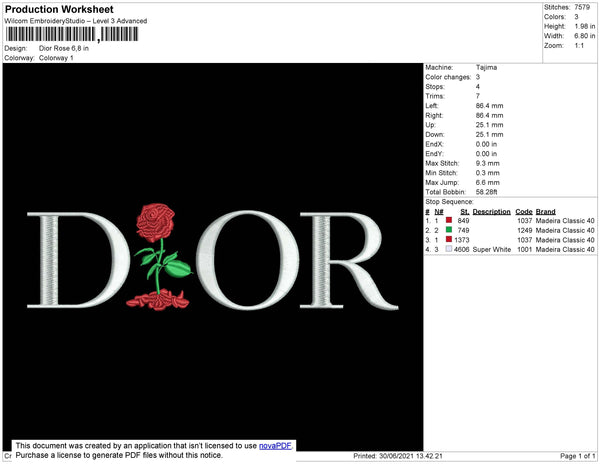Viewport: 600px width, 464px height.
Task: Select stitch count '749' in stop row 2
Action: (463, 230)
